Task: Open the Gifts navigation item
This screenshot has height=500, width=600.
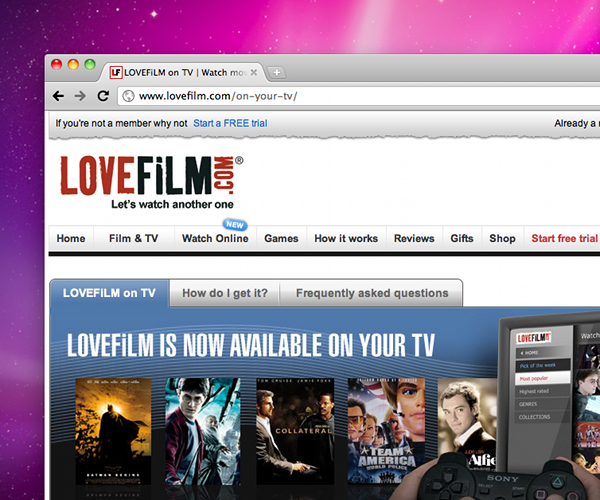Action: [462, 238]
